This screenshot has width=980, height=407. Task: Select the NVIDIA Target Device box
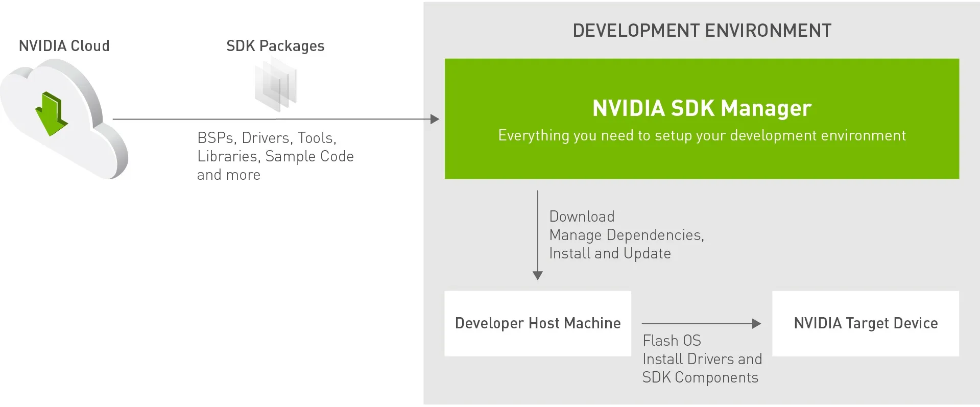click(x=866, y=323)
